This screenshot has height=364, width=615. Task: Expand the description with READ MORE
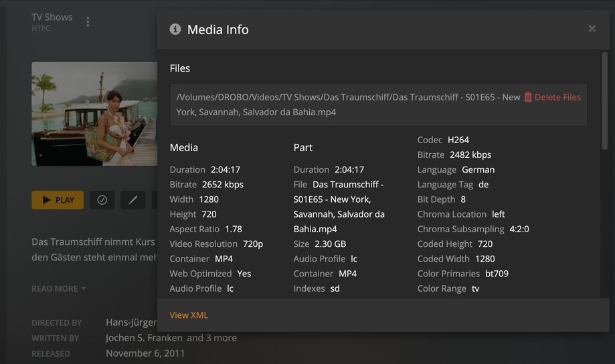pos(59,288)
